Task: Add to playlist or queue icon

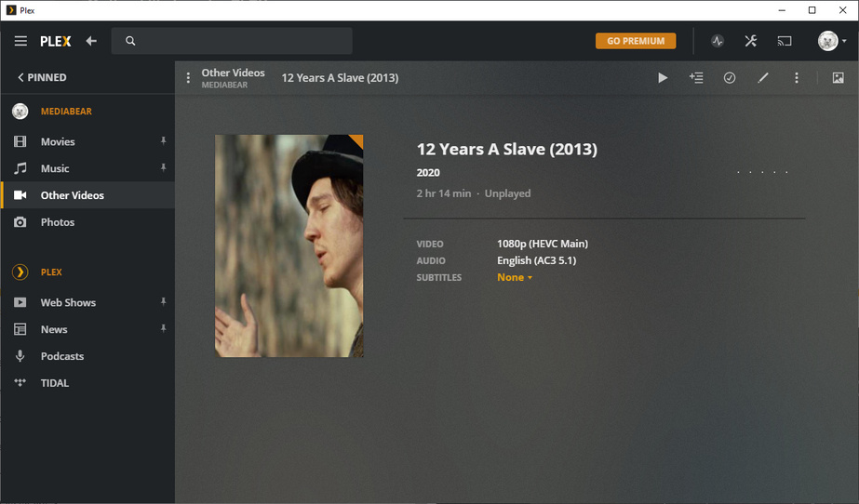Action: (x=696, y=78)
